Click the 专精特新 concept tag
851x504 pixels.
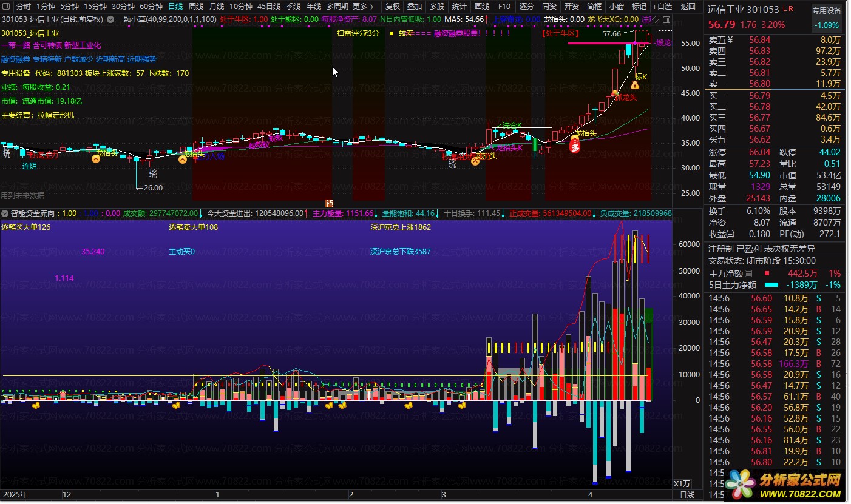coord(47,59)
